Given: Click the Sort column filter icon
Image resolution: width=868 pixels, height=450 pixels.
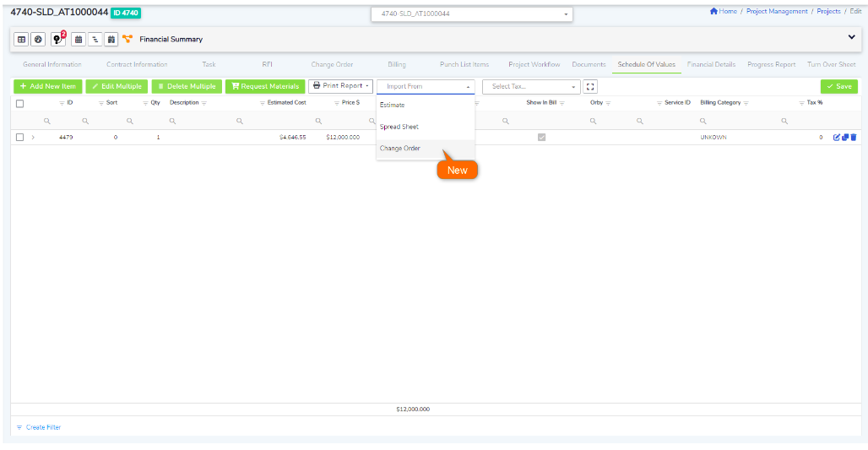Looking at the screenshot, I should 101,103.
